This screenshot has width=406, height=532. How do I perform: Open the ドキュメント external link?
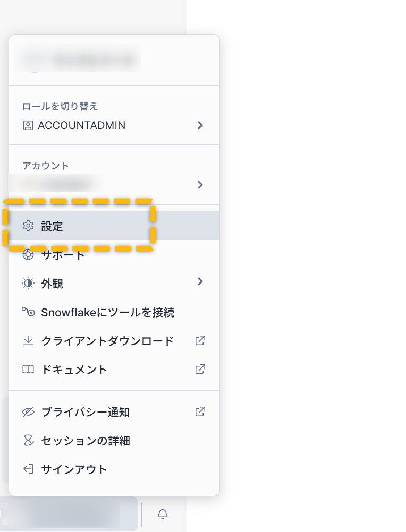coord(200,370)
